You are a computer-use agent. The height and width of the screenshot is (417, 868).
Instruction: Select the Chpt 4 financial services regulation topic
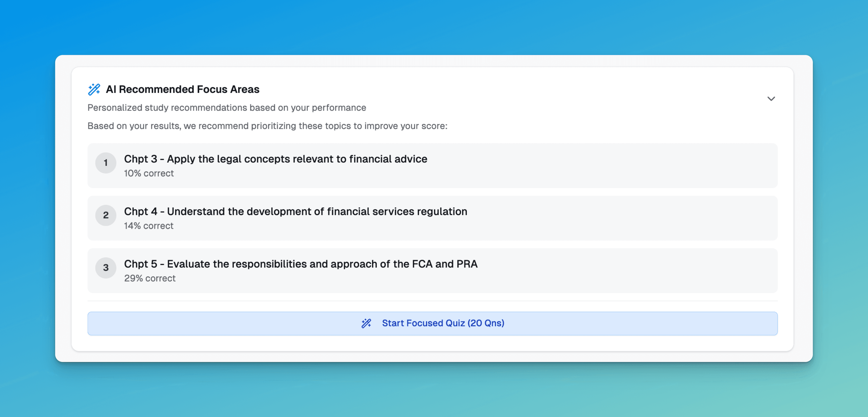(432, 218)
